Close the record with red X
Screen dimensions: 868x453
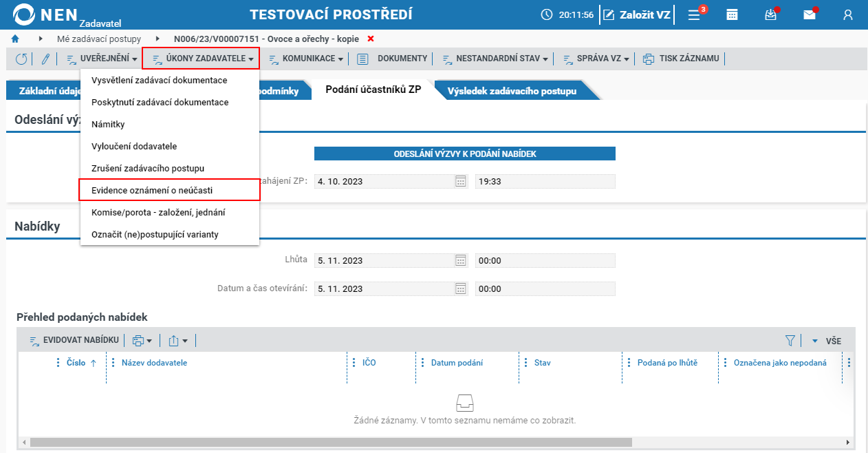[371, 39]
